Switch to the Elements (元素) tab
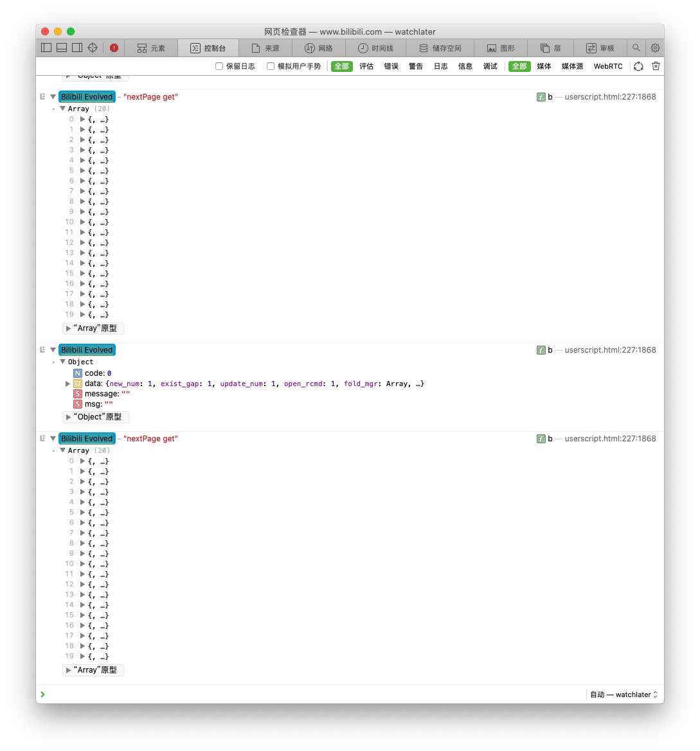The width and height of the screenshot is (700, 751). click(151, 48)
